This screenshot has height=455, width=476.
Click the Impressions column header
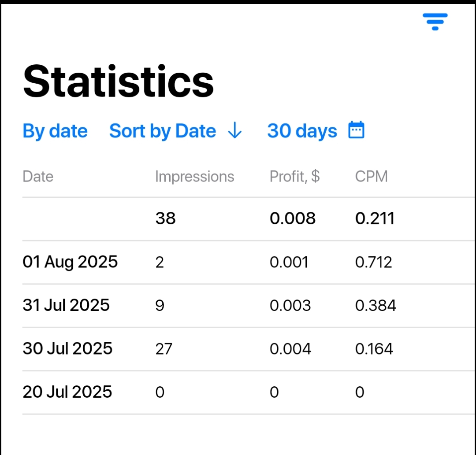(x=195, y=177)
